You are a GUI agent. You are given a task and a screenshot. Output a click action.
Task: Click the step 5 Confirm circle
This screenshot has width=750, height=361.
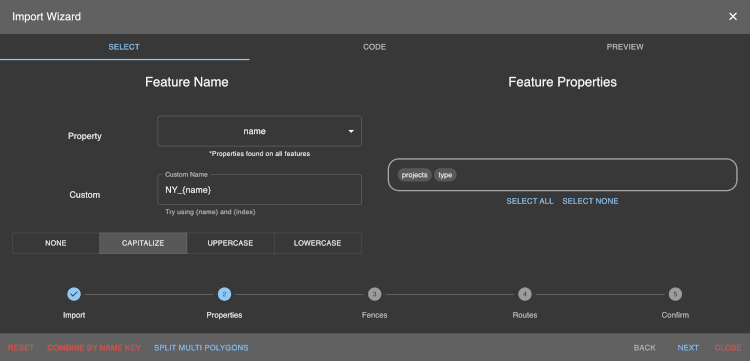[675, 294]
